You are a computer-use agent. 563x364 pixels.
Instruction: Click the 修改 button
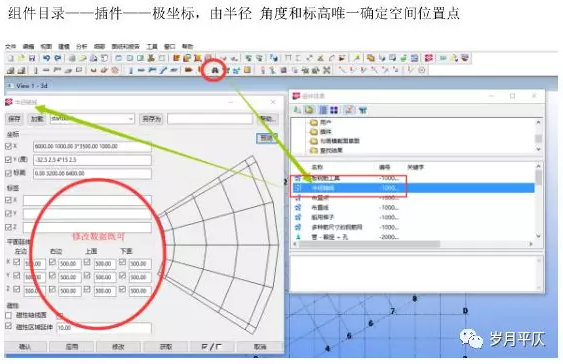click(118, 347)
